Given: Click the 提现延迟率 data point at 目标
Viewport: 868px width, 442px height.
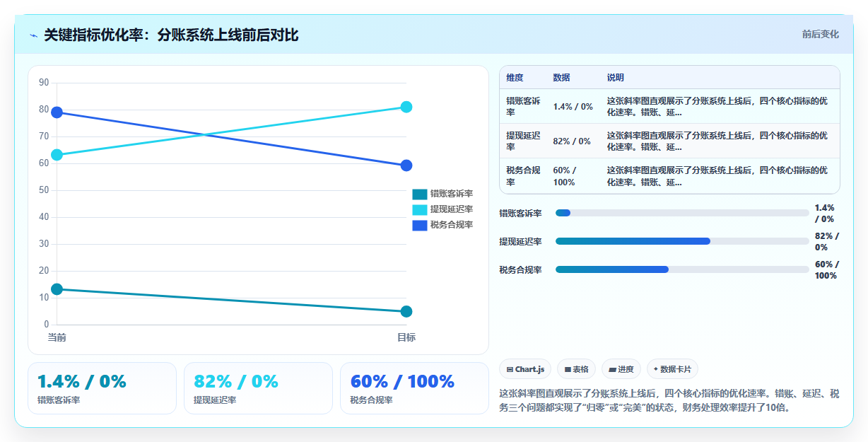Looking at the screenshot, I should point(406,107).
